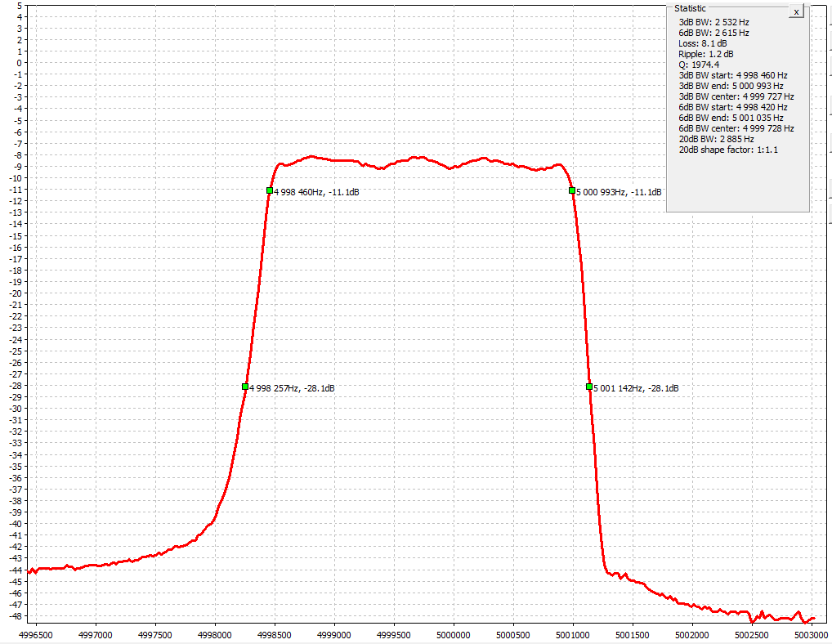Click the 'Loss: 8.1 dB' statistic

click(701, 43)
